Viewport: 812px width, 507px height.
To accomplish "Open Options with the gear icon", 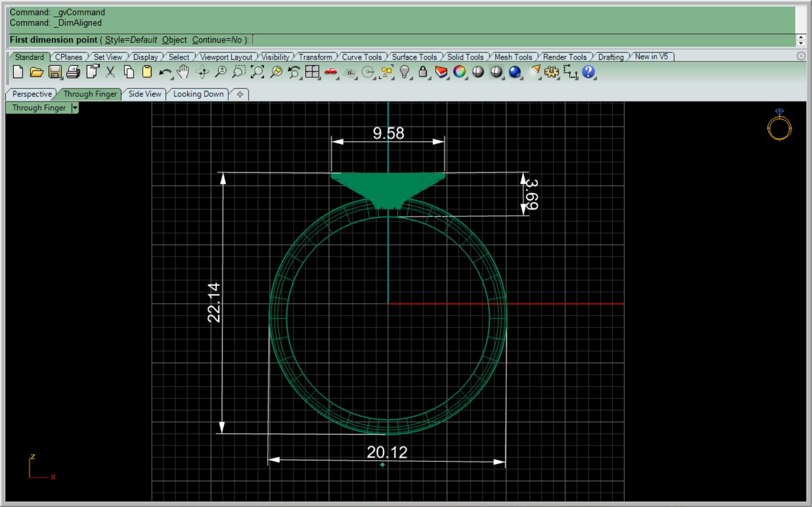I will (551, 72).
